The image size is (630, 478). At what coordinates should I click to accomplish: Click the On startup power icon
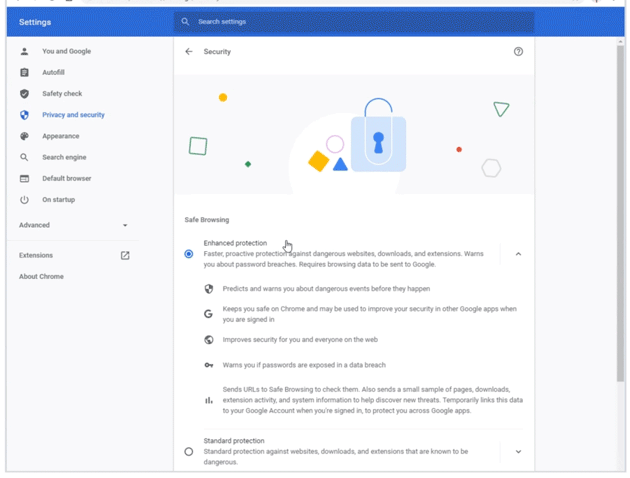tap(25, 200)
